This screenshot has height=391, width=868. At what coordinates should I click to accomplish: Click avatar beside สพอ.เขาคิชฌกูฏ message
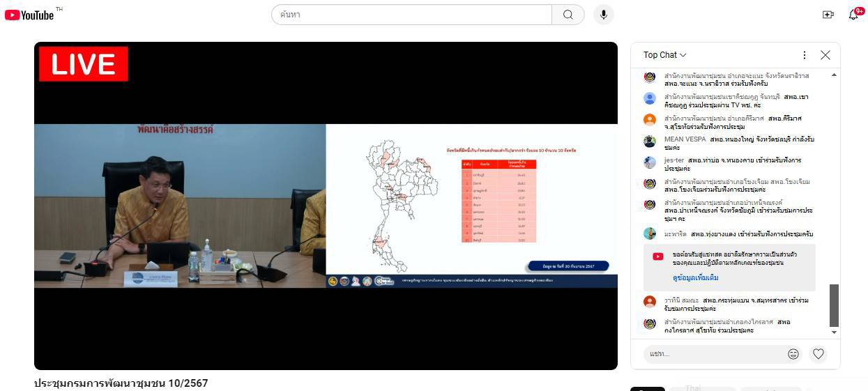click(650, 98)
